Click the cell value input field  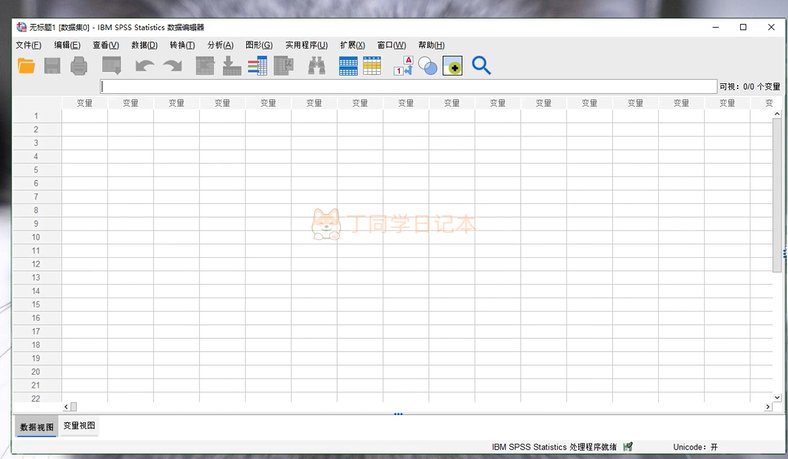point(408,87)
